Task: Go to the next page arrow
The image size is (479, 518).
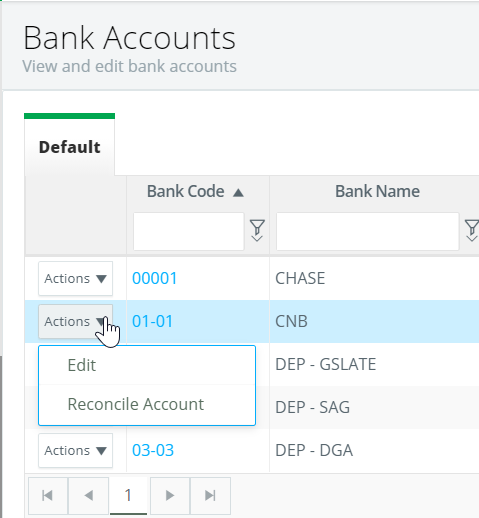Action: point(170,496)
